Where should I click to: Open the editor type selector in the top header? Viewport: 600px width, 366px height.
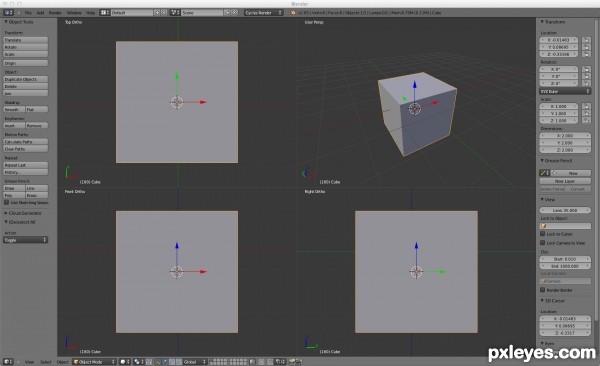[8, 13]
